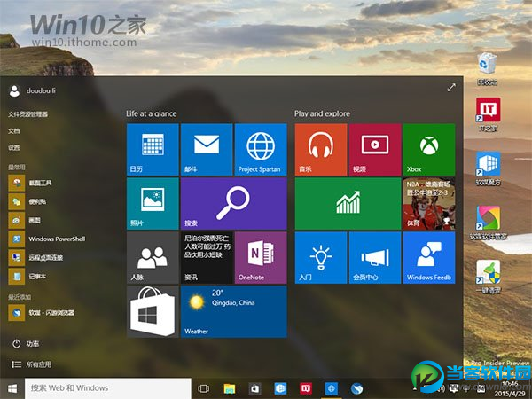Open the Mail (邮件) tile
The image size is (532, 399).
click(206, 149)
